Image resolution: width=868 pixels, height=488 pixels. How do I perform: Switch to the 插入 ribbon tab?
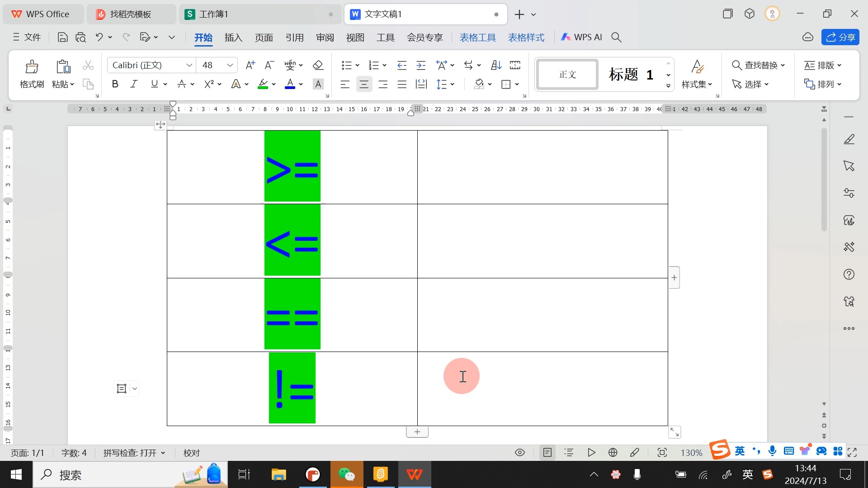click(233, 38)
